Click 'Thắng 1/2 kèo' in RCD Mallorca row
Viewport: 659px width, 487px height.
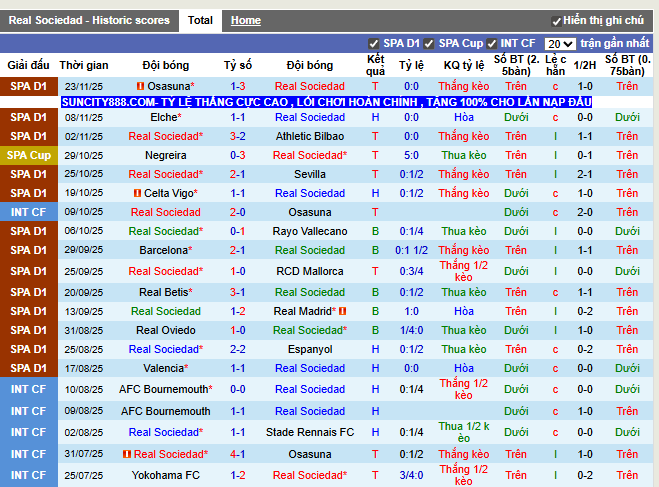(x=464, y=271)
